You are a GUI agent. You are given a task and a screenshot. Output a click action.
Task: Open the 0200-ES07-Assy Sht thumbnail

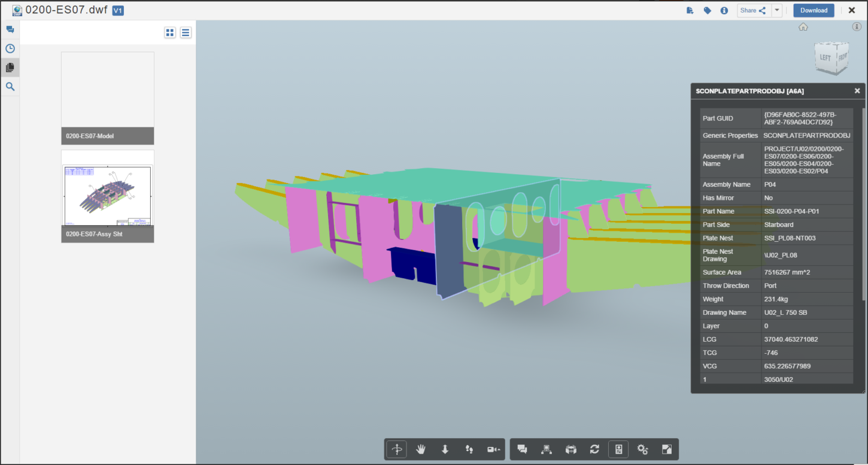click(108, 196)
